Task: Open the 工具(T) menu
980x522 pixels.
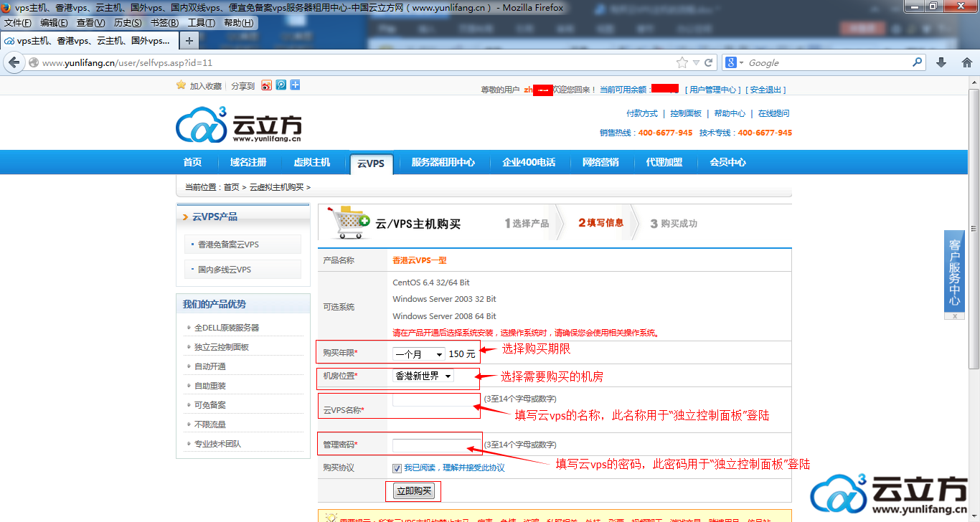Action: [201, 23]
